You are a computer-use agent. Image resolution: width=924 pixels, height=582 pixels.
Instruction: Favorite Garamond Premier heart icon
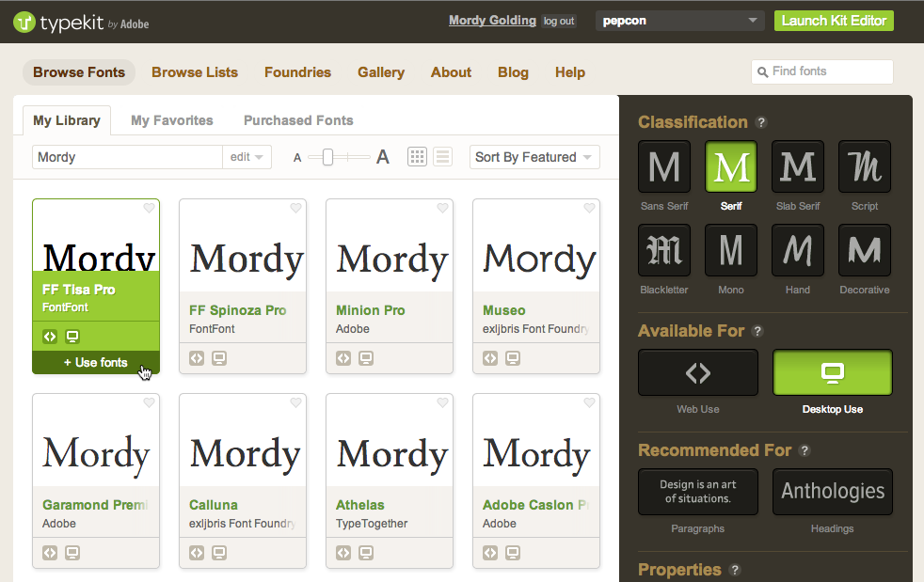149,403
